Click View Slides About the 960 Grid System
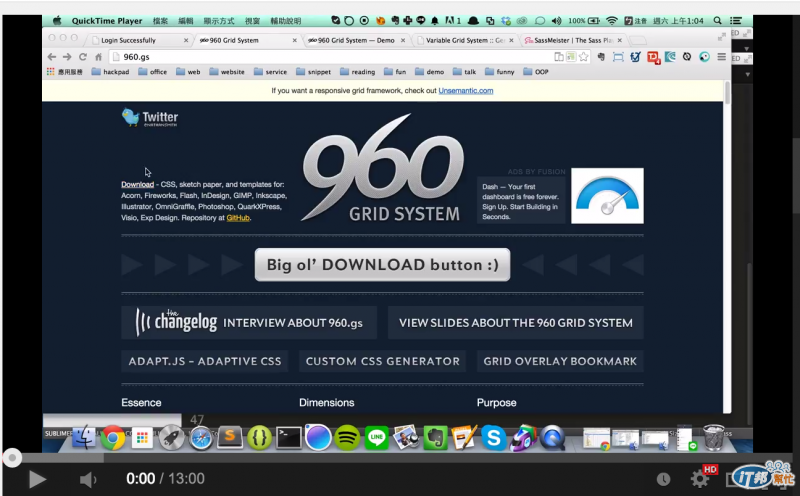 [516, 323]
